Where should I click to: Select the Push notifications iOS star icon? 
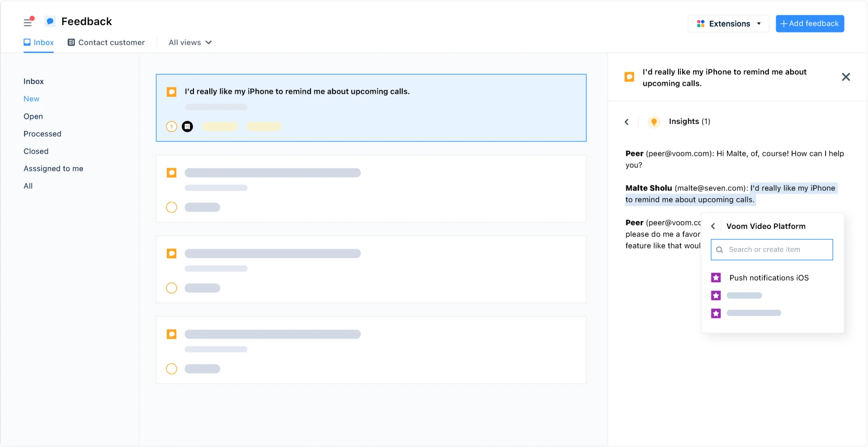coord(716,277)
